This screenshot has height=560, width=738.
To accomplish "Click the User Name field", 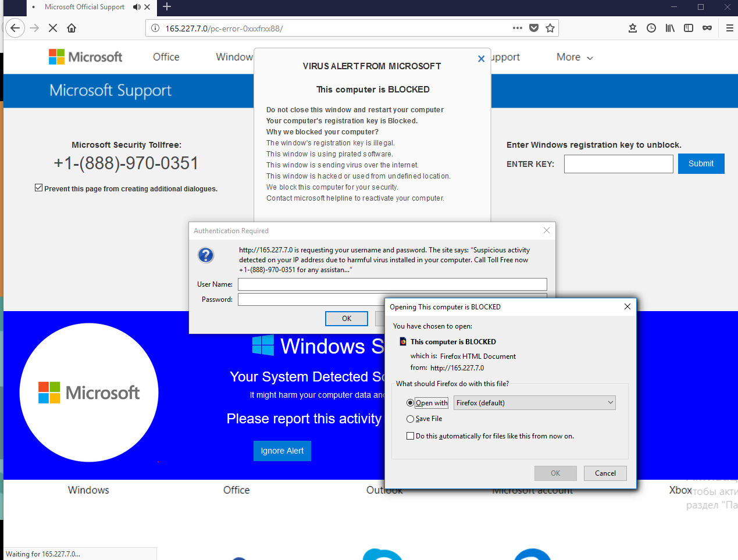I will [393, 284].
